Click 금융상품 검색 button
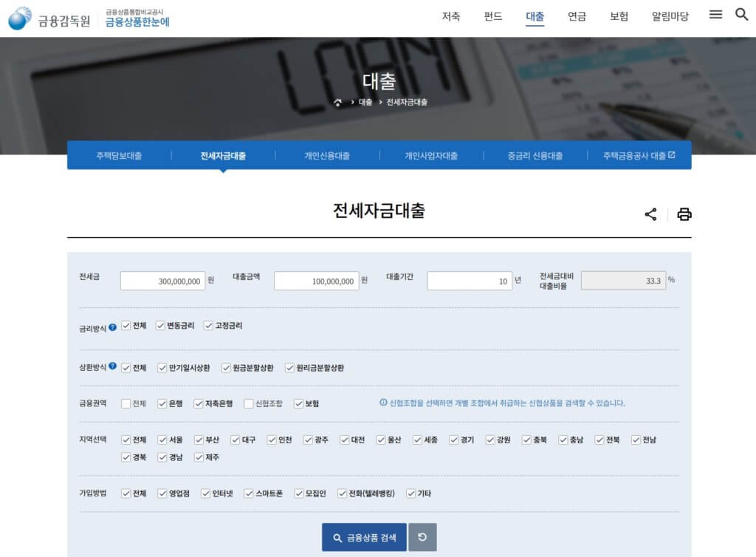 pos(364,537)
